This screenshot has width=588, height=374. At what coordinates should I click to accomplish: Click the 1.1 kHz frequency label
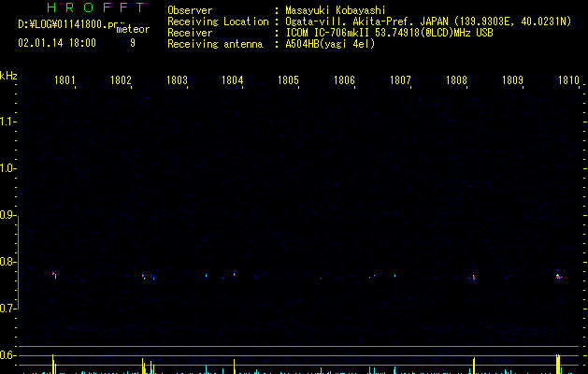pyautogui.click(x=7, y=122)
